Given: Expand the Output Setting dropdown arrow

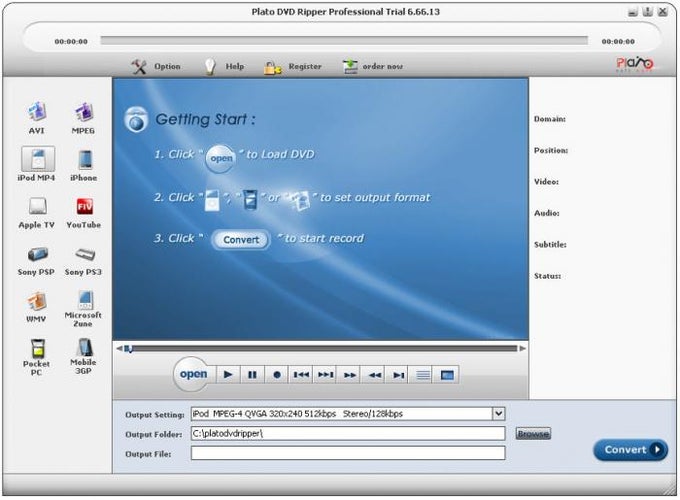Looking at the screenshot, I should coord(498,413).
